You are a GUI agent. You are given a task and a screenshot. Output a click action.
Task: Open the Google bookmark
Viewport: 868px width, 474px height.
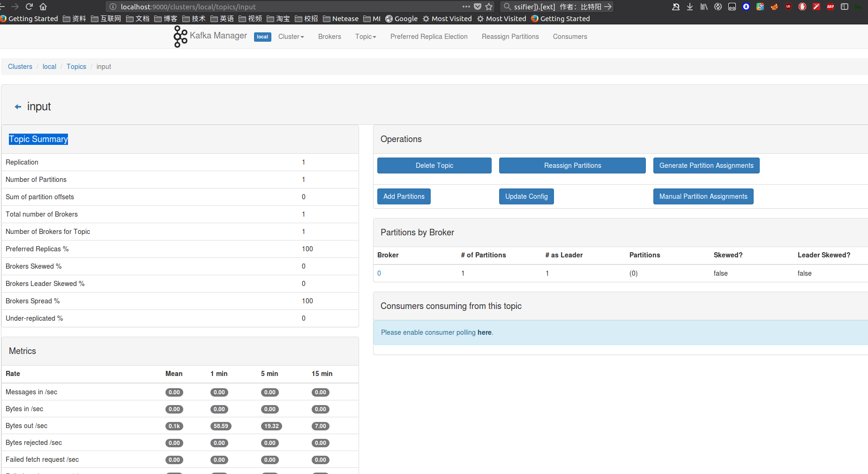coord(402,19)
